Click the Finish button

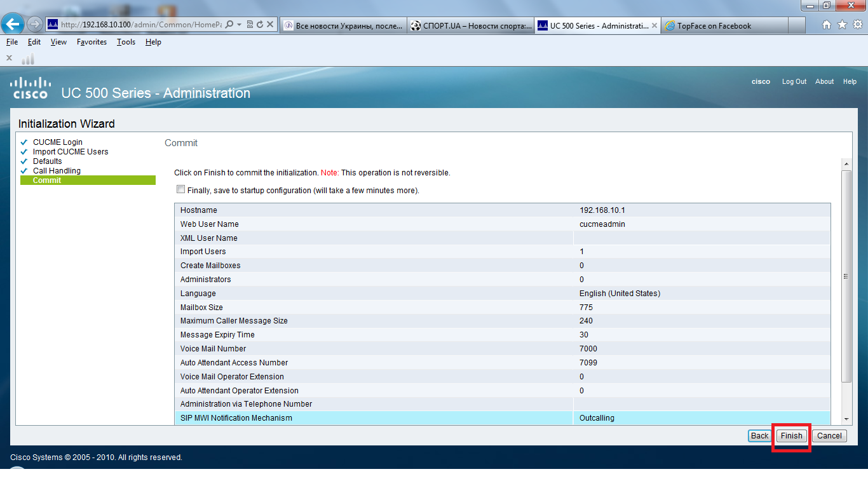click(790, 436)
